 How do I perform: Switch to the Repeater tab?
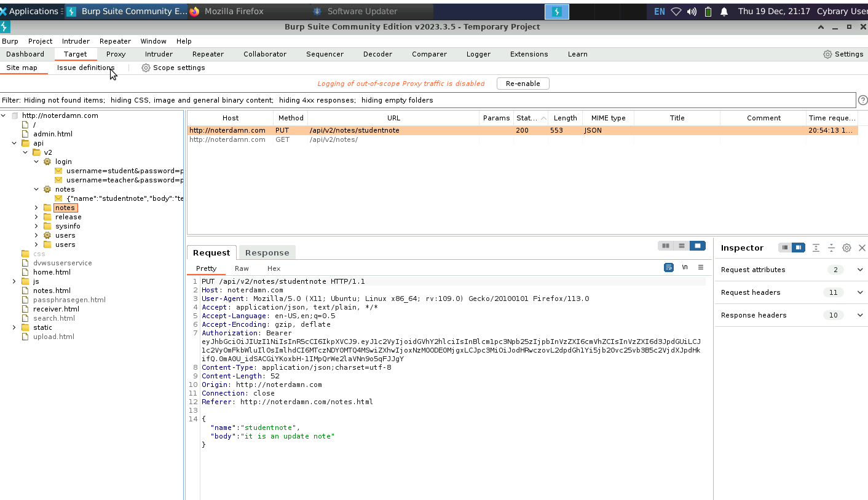click(208, 54)
